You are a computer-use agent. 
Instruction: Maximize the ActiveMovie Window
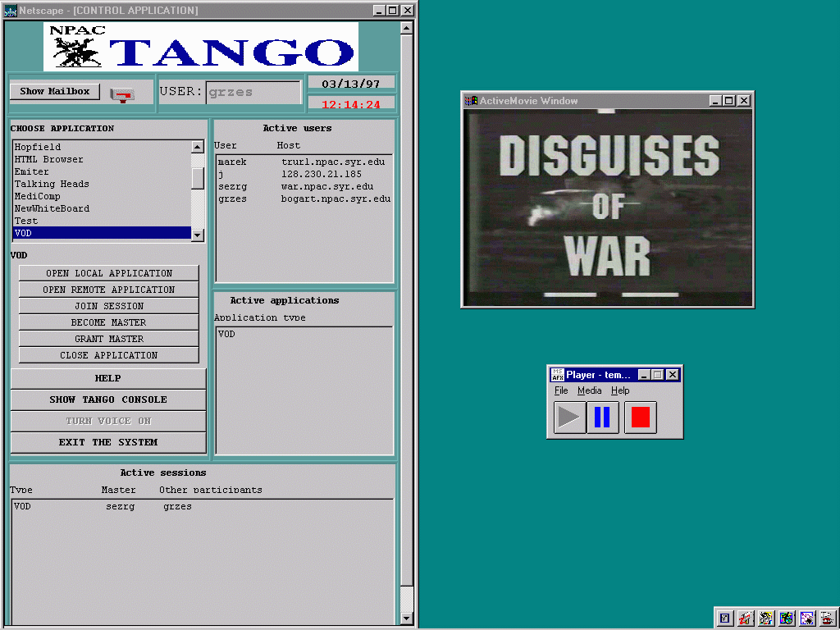[729, 101]
